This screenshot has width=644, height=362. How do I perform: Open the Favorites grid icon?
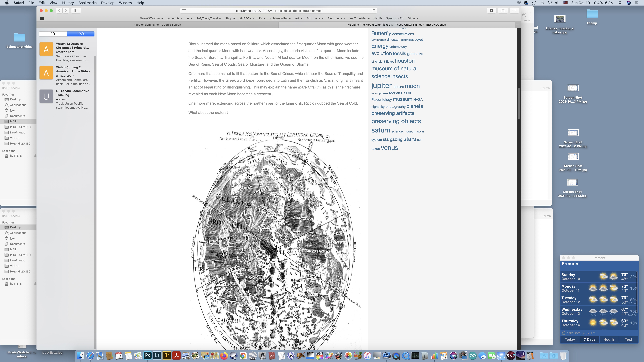click(42, 18)
